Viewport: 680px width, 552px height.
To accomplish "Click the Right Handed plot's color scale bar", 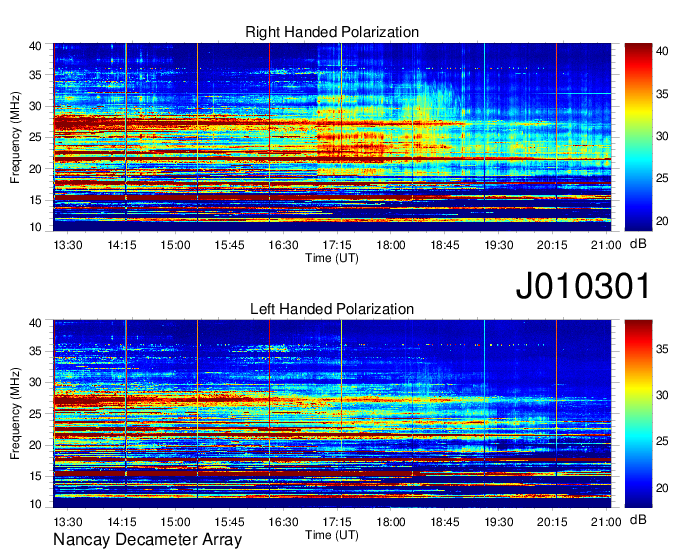I will point(638,137).
